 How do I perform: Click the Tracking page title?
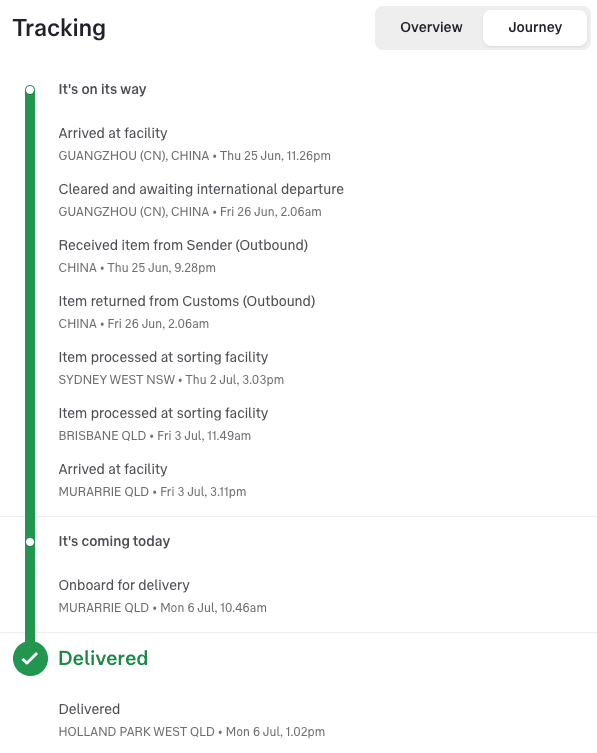tap(59, 28)
